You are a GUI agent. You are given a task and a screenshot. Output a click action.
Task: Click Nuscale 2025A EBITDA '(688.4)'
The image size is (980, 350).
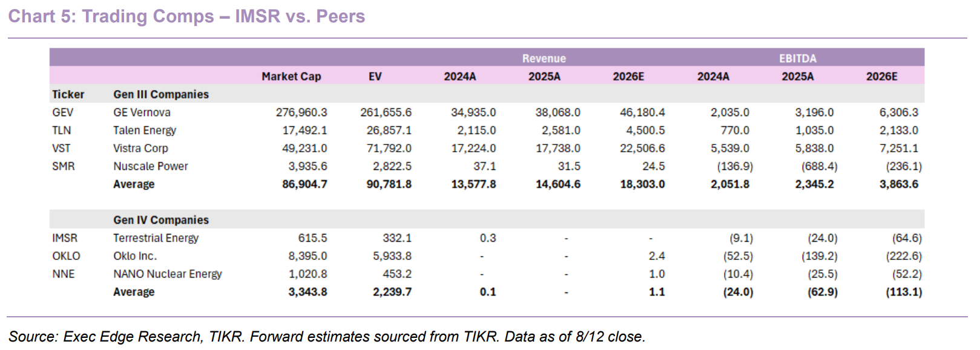(x=820, y=166)
